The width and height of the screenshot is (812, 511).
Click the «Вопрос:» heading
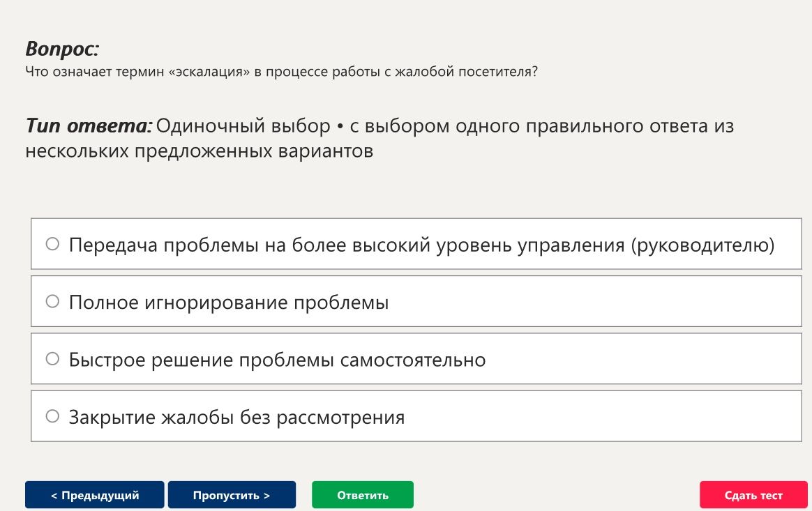point(62,49)
